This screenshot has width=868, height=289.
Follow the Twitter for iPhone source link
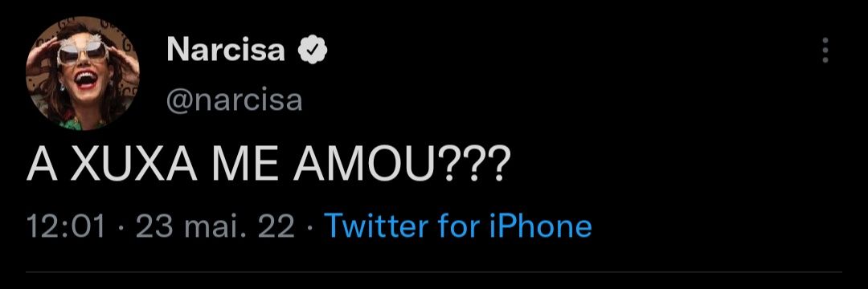pos(458,226)
